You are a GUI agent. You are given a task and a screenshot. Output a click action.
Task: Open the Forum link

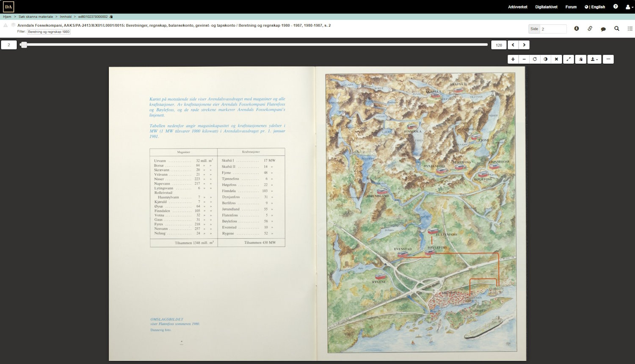(x=571, y=7)
